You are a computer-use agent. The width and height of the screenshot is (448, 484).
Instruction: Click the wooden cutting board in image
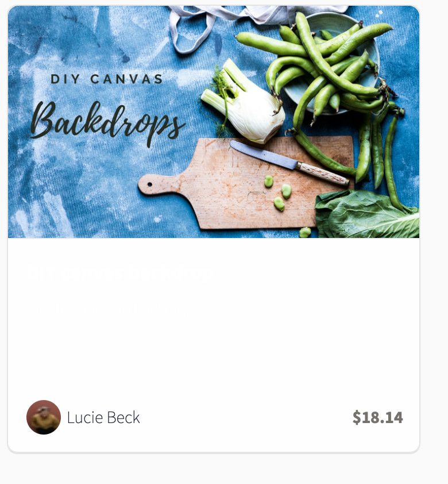point(246,184)
